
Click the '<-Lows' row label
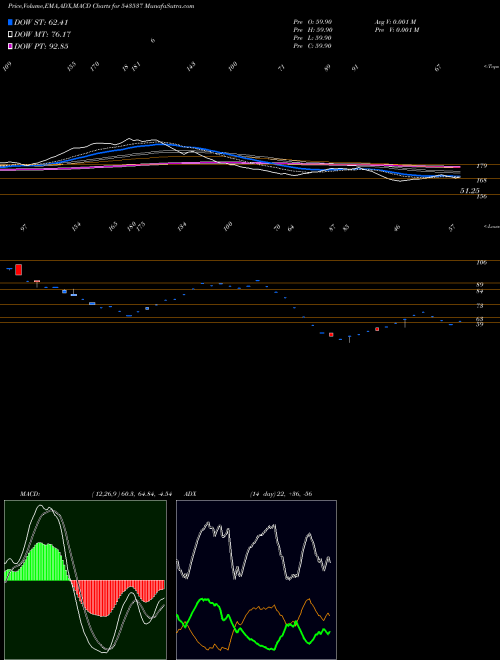point(491,226)
